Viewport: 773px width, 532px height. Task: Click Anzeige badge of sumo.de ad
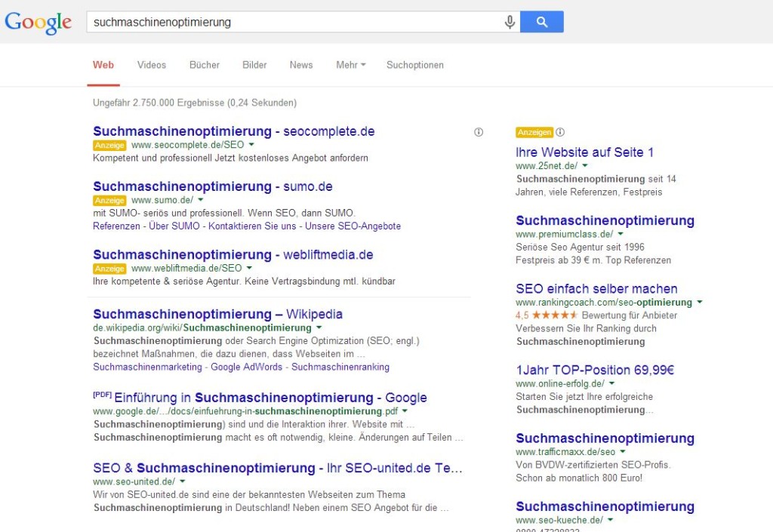pos(109,201)
